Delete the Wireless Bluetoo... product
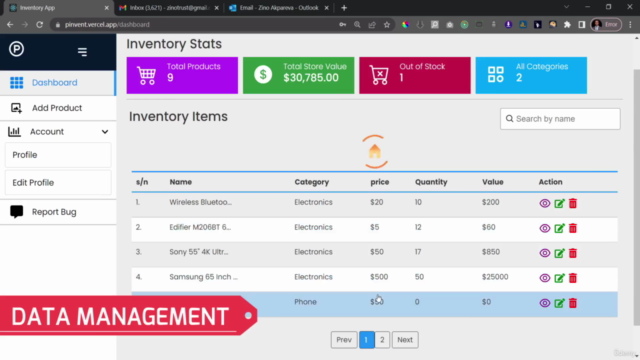This screenshot has height=360, width=640. 573,203
